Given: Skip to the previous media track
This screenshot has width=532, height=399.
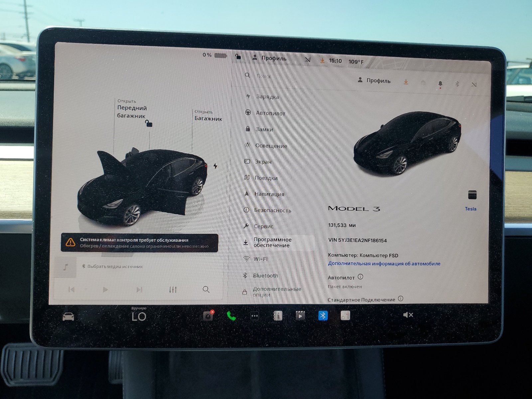Looking at the screenshot, I should click(71, 289).
